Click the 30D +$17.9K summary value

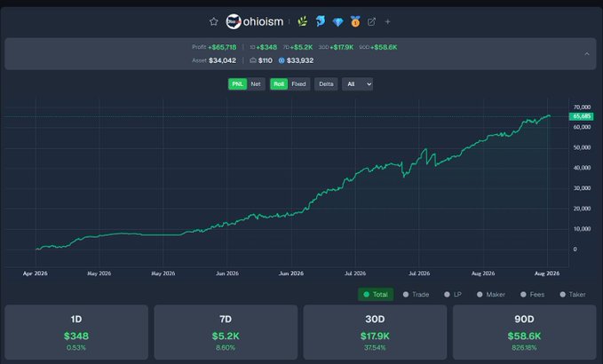pyautogui.click(x=341, y=47)
